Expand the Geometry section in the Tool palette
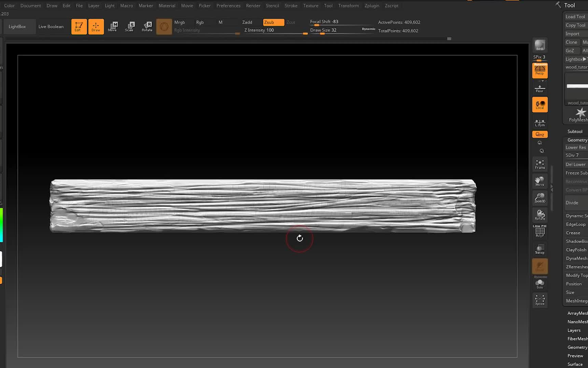Image resolution: width=588 pixels, height=368 pixels. 577,140
